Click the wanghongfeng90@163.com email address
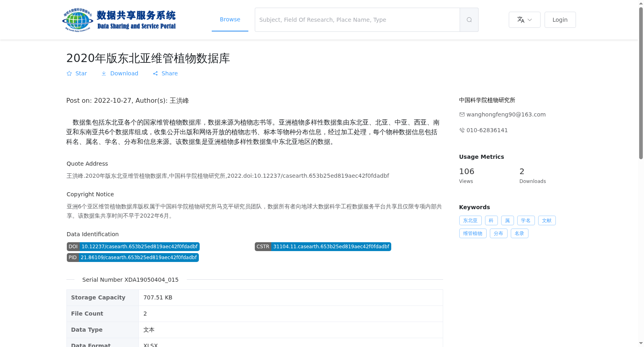The height and width of the screenshot is (347, 644). (506, 114)
